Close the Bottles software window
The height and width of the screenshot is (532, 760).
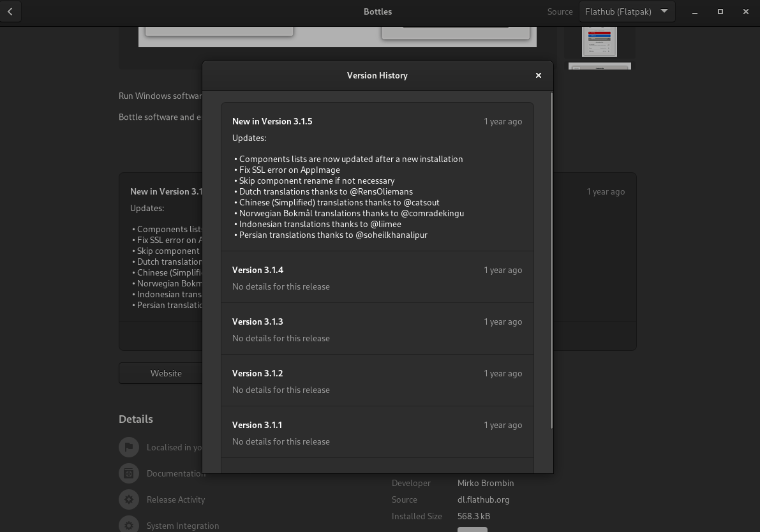pos(745,11)
